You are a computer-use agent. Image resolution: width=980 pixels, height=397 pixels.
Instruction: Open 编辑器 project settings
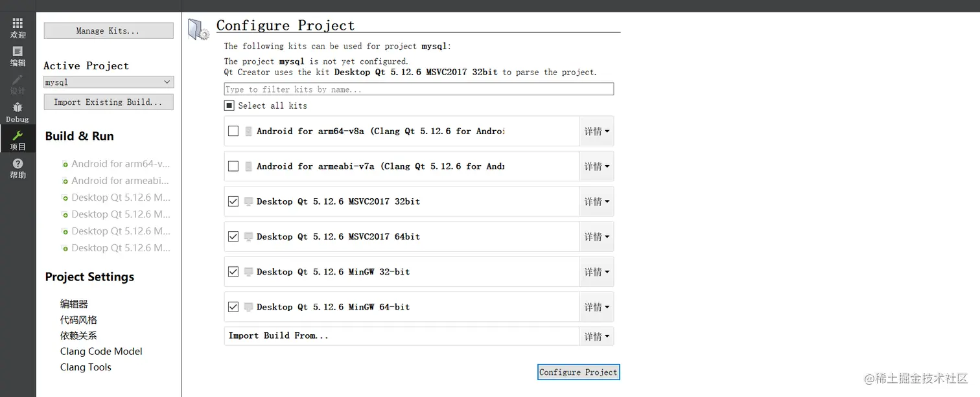tap(74, 304)
